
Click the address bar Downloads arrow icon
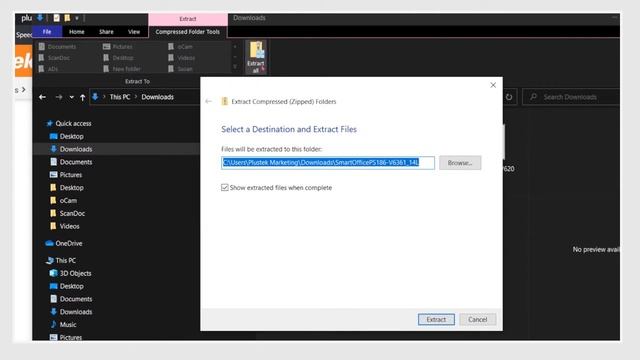[x=95, y=97]
